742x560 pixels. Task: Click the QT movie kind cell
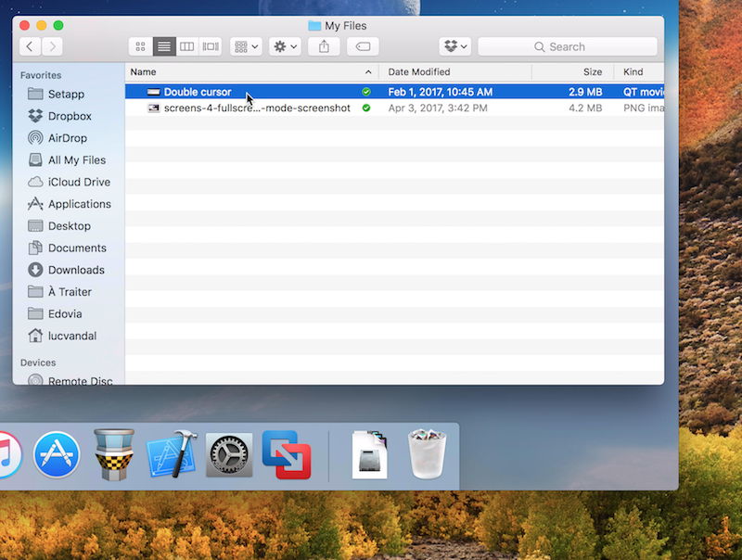(643, 92)
